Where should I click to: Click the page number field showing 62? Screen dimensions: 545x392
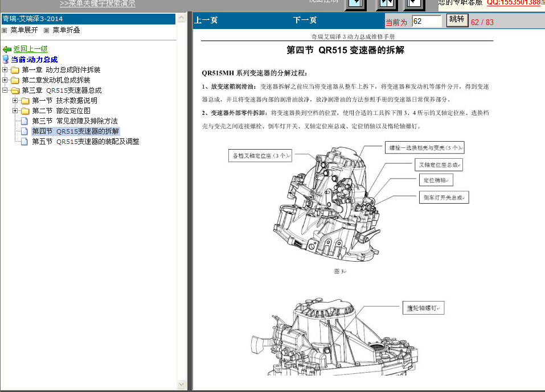pyautogui.click(x=427, y=21)
